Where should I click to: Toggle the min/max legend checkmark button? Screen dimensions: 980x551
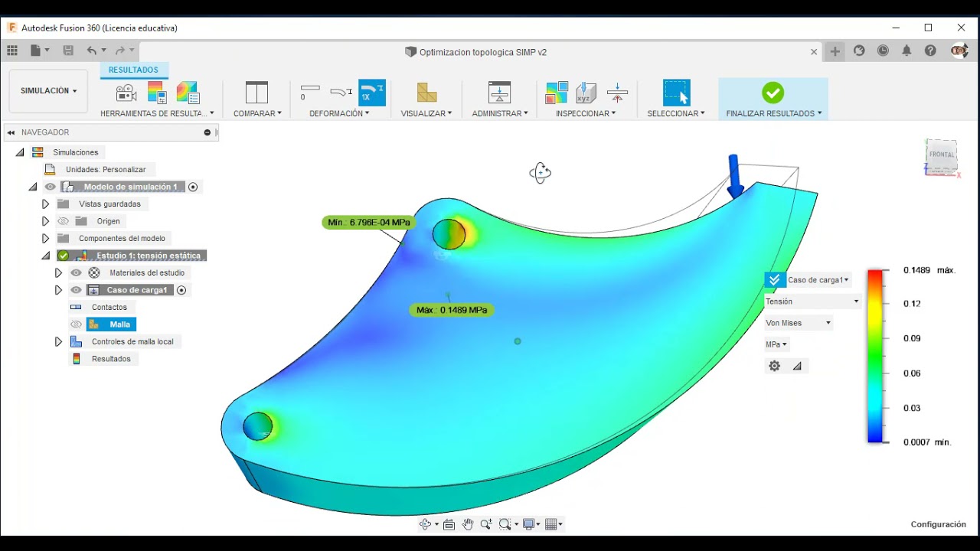click(x=774, y=280)
